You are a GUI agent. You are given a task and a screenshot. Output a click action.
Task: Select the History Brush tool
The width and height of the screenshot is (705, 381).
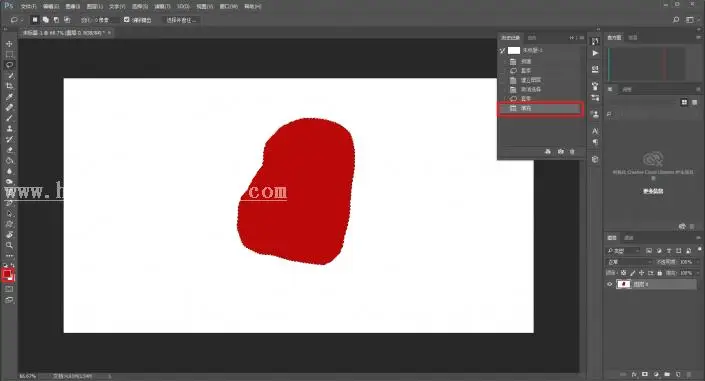(9, 139)
